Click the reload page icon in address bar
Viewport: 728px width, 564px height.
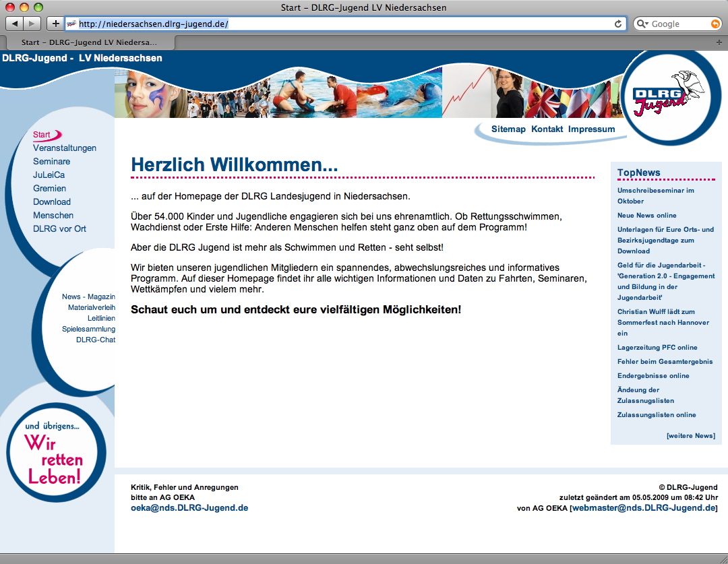tap(618, 24)
